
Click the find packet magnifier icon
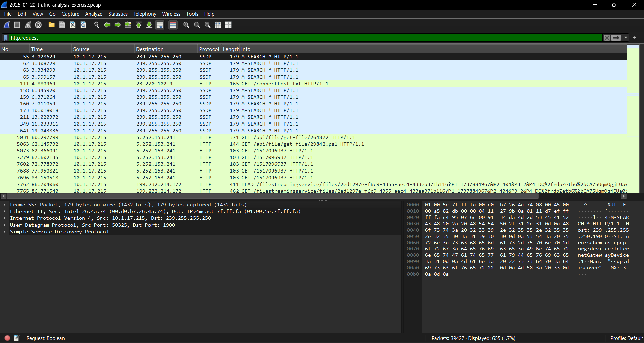(x=96, y=25)
